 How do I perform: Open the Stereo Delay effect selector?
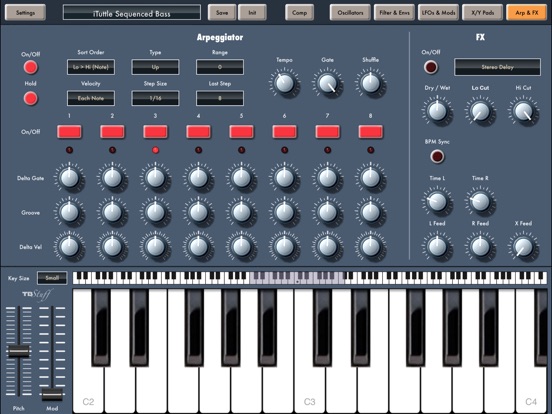point(497,67)
